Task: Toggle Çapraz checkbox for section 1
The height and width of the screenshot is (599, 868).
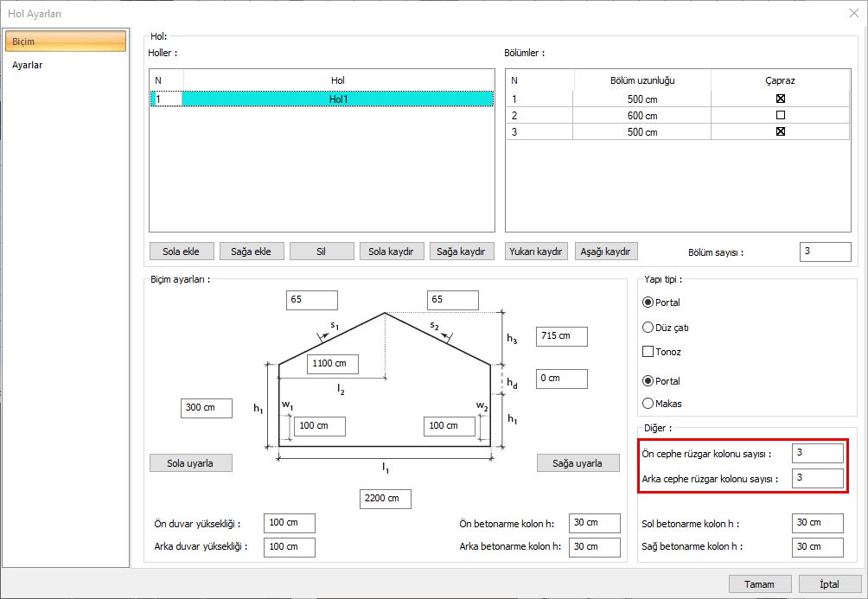Action: click(780, 99)
